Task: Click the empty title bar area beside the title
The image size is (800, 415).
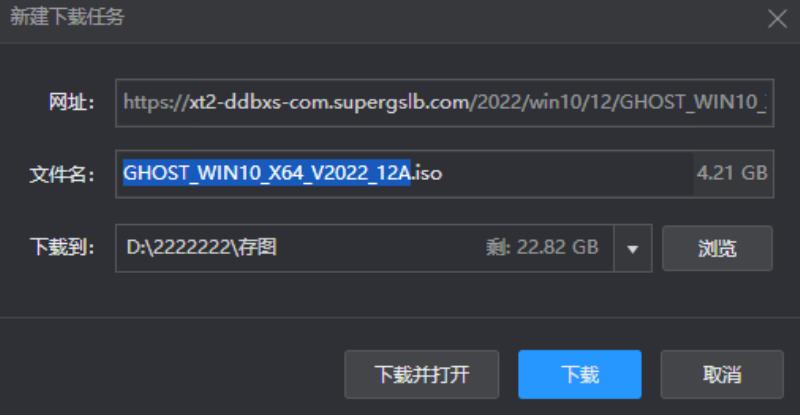Action: click(444, 19)
